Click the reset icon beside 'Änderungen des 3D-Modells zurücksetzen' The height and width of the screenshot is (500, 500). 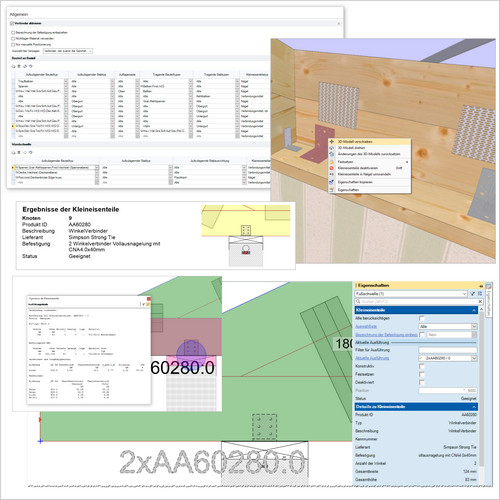coord(332,154)
